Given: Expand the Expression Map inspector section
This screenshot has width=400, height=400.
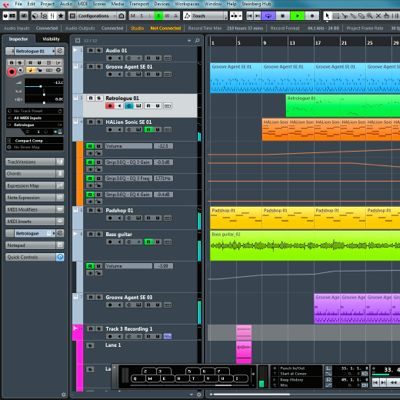Looking at the screenshot, I should click(x=34, y=186).
